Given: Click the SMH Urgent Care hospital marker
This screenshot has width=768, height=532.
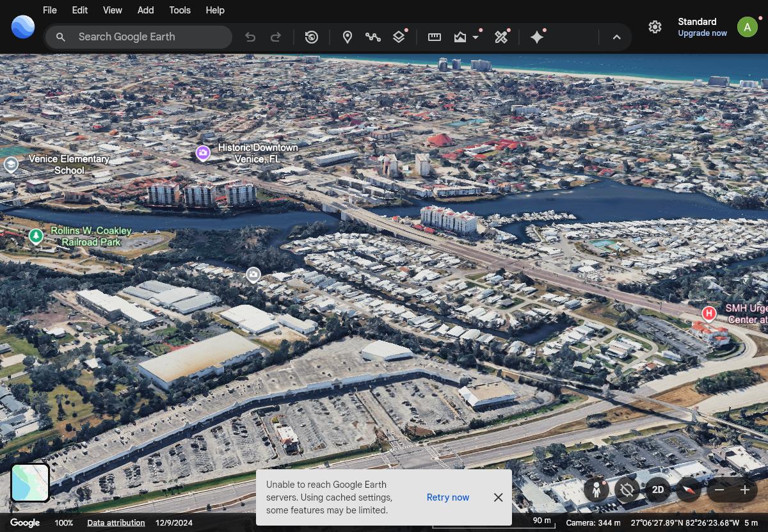Looking at the screenshot, I should coord(708,314).
